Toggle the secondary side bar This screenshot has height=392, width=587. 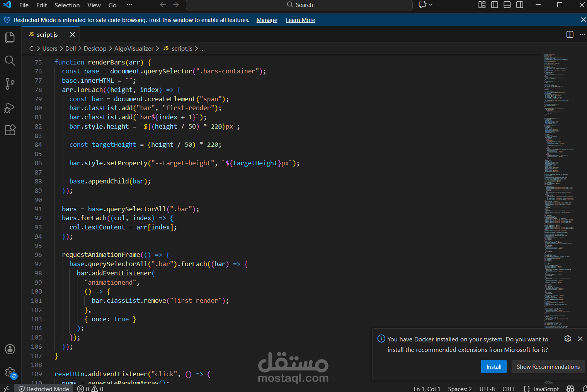tap(520, 5)
